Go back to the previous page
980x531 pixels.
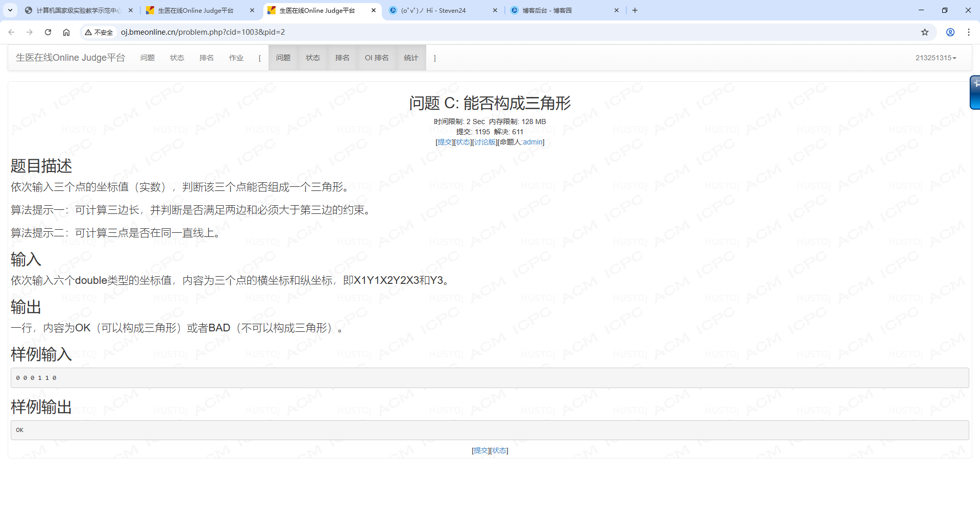[11, 32]
